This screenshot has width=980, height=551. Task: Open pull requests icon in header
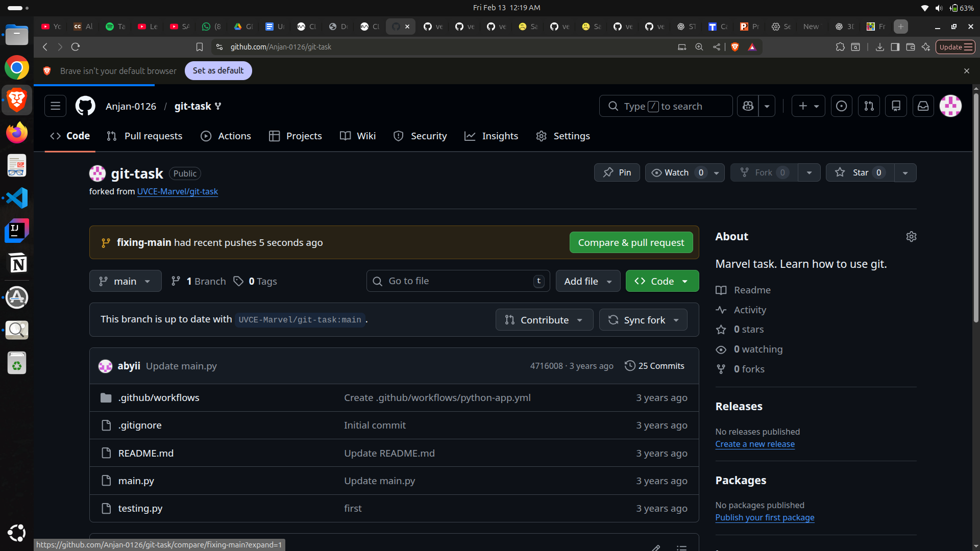click(869, 106)
